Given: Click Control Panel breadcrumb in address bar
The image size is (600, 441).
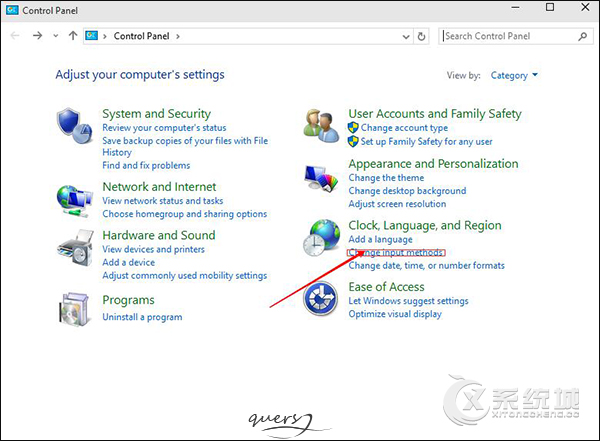Looking at the screenshot, I should coord(141,36).
